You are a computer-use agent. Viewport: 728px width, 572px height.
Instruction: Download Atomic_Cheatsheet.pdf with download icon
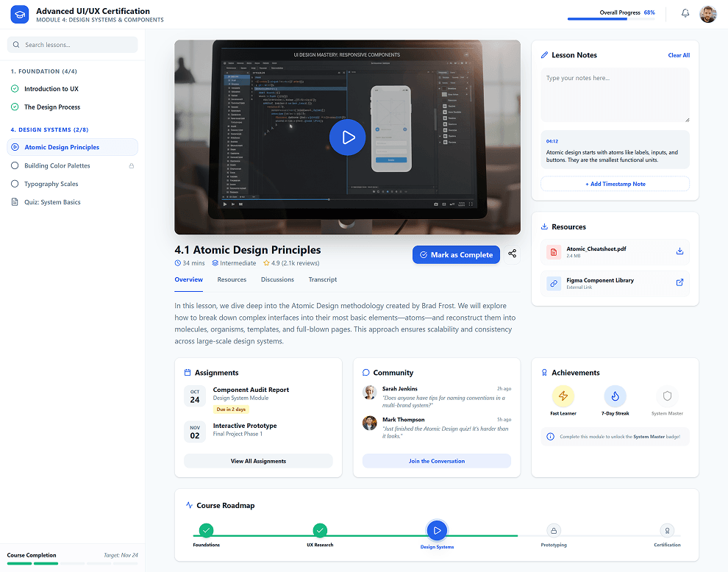point(679,251)
